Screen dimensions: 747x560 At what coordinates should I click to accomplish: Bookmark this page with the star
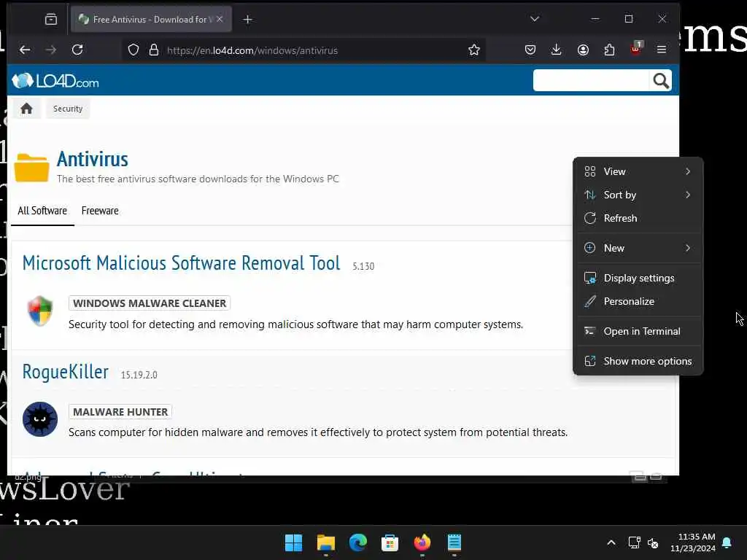(x=473, y=50)
